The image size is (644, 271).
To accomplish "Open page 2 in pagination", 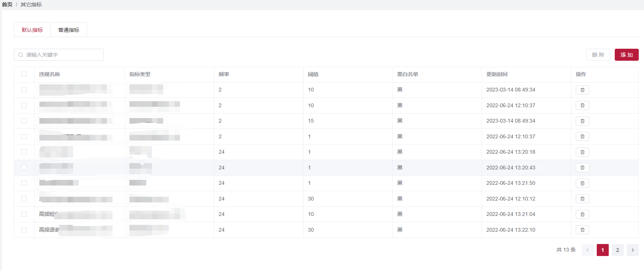I will [617, 250].
